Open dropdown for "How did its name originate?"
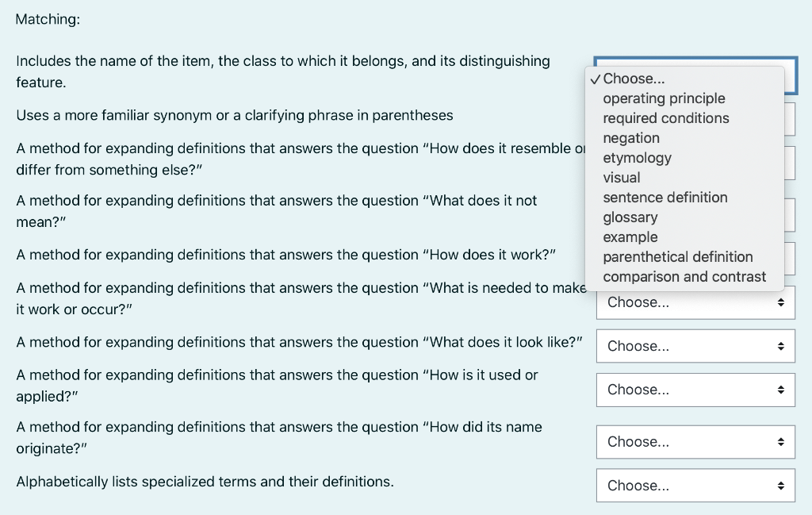 (695, 442)
